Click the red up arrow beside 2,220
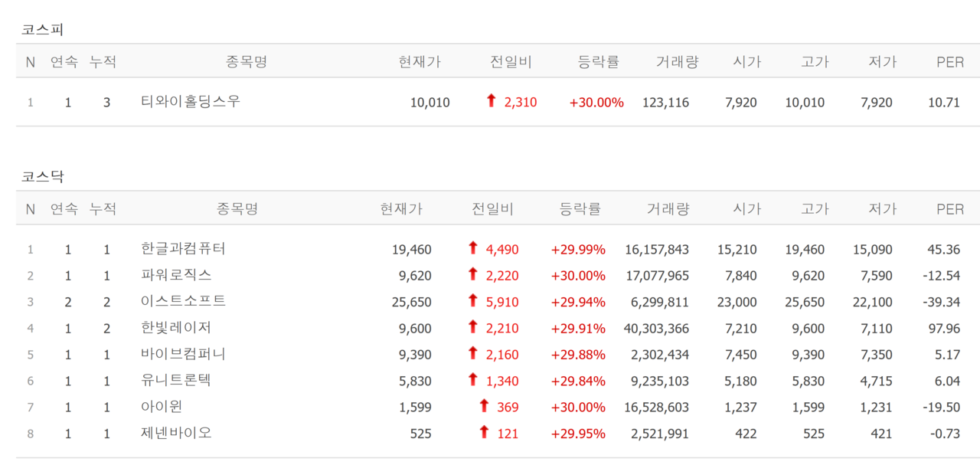The width and height of the screenshot is (980, 465). coord(473,274)
